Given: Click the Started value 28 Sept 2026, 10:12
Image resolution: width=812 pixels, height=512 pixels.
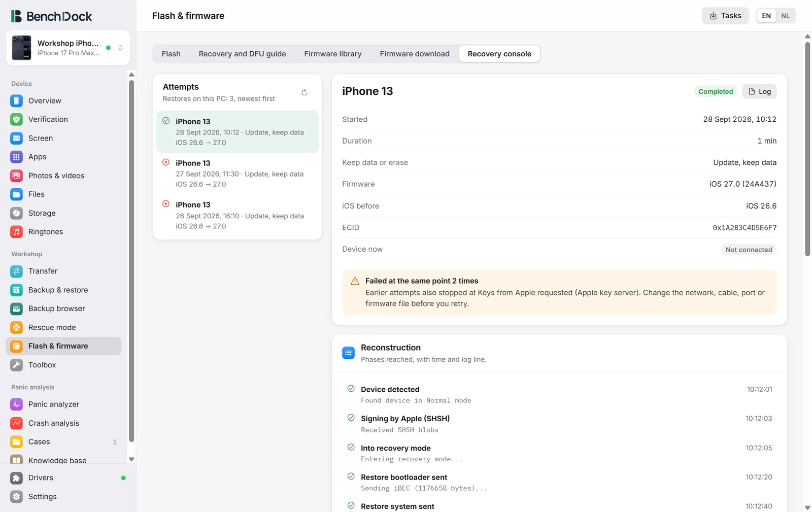Looking at the screenshot, I should tap(739, 119).
